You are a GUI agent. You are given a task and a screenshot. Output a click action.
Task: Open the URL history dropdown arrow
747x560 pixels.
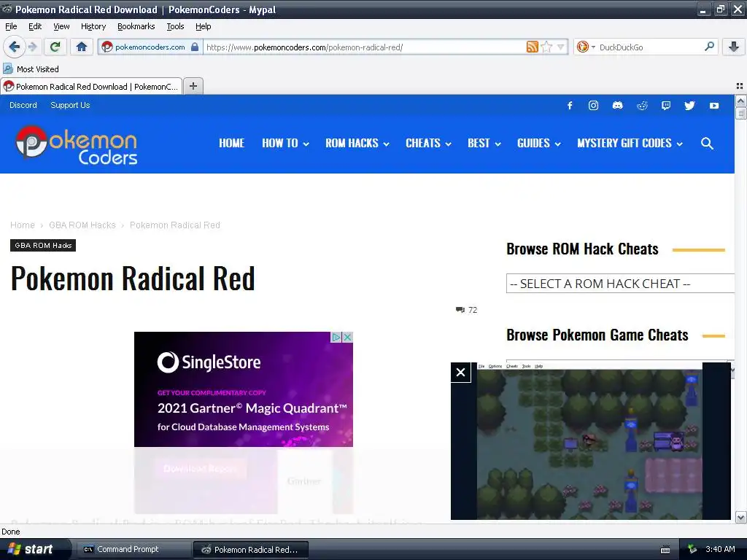point(561,47)
